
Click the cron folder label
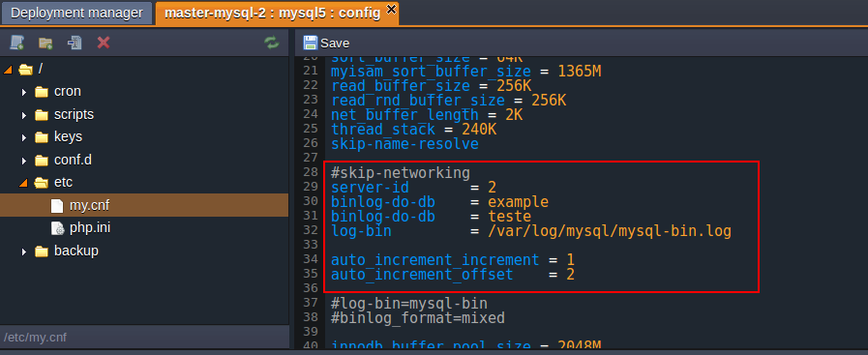(68, 91)
